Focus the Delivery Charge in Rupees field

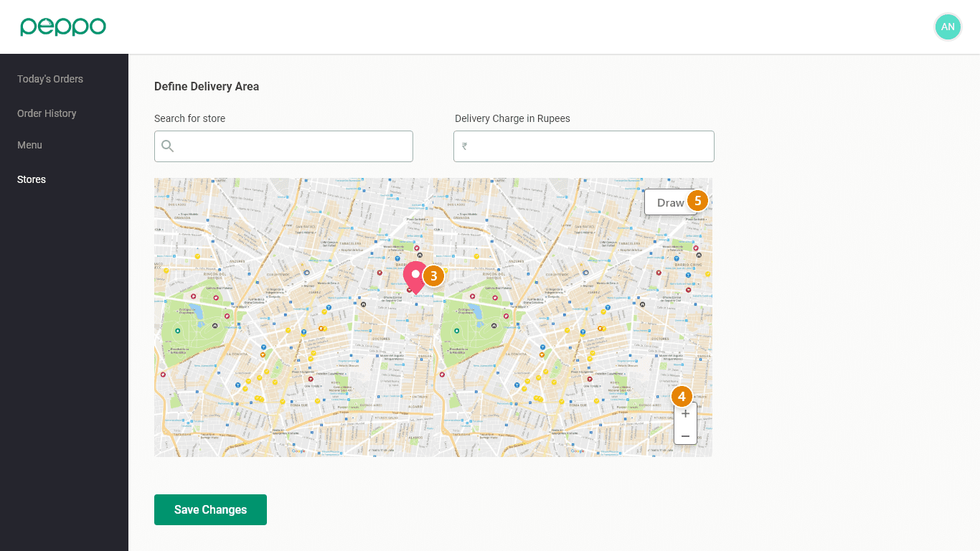pos(590,146)
